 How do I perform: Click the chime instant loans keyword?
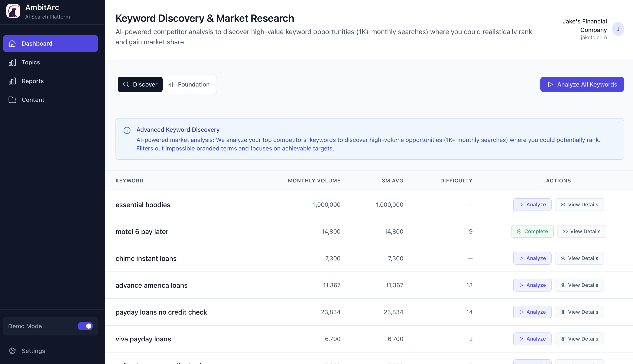click(x=146, y=259)
